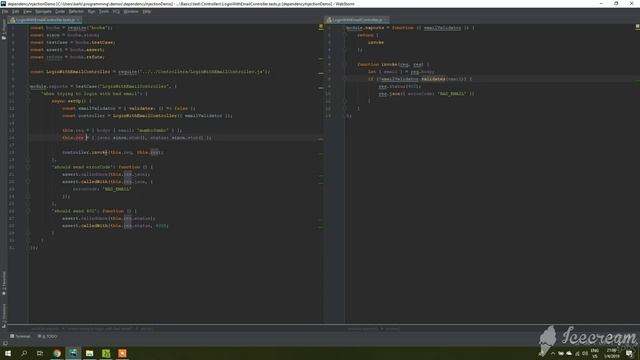
Task: Switch to LoginWithEmailController.tests.js editor tab
Action: pos(44,20)
